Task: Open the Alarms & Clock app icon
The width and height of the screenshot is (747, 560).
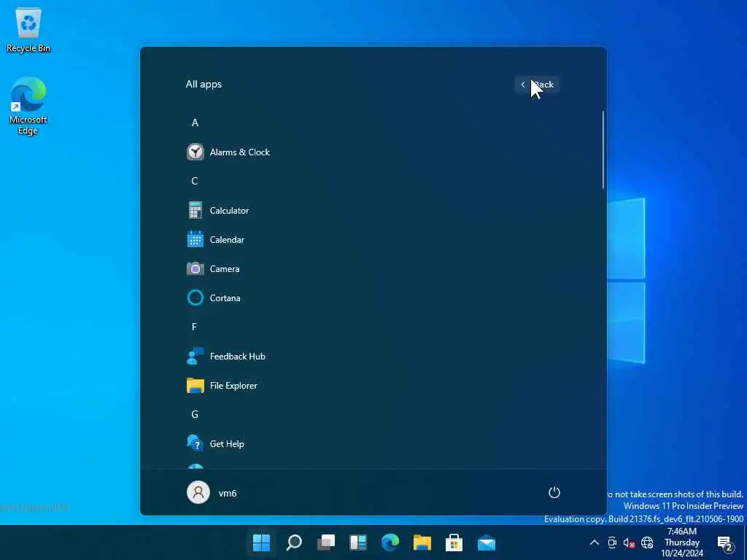Action: 196,152
